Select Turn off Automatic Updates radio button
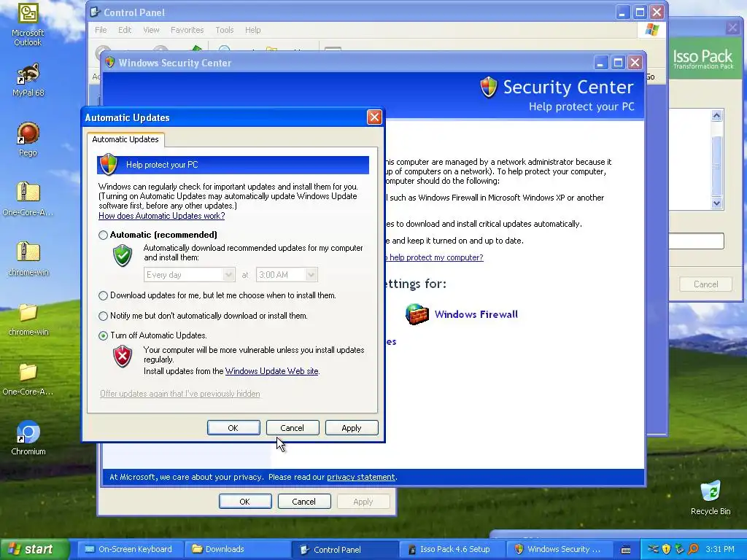The image size is (747, 560). tap(103, 335)
